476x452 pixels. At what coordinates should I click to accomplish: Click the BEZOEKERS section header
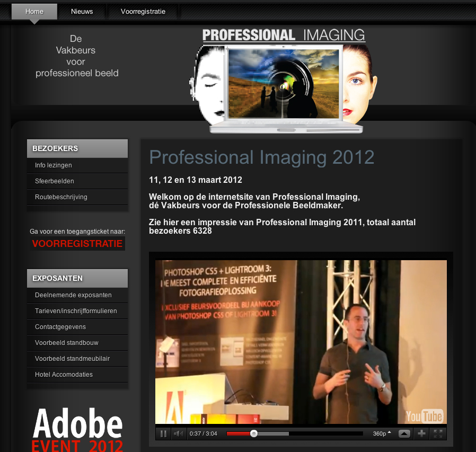click(77, 148)
